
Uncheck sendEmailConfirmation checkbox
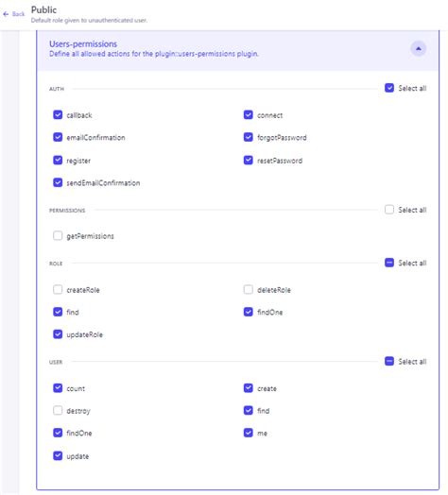(58, 182)
